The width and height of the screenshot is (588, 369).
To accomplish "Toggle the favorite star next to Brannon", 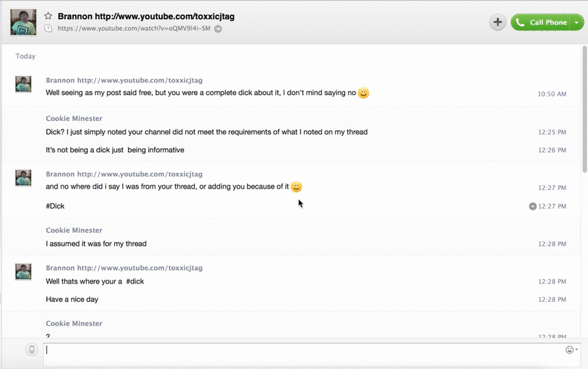I will click(x=49, y=16).
